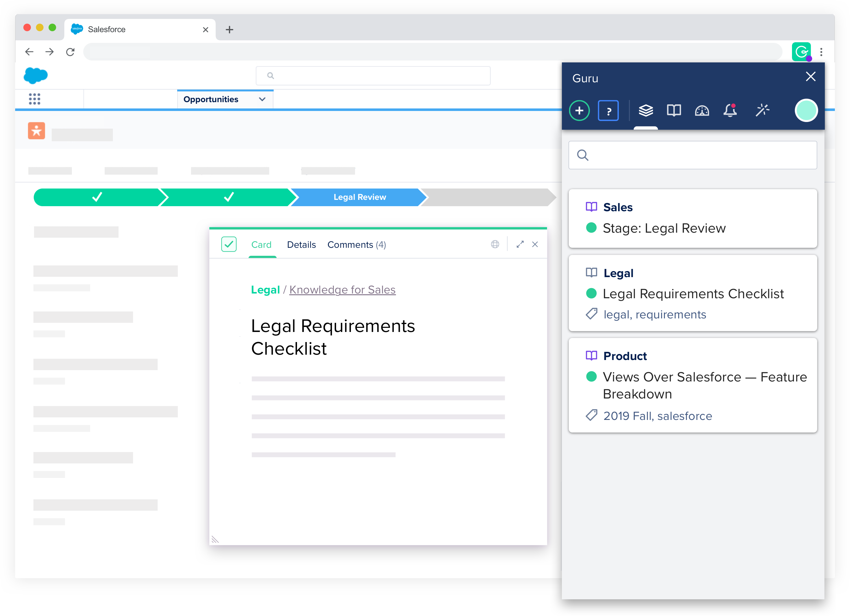Open the Salesforce app launcher grid

pos(34,99)
